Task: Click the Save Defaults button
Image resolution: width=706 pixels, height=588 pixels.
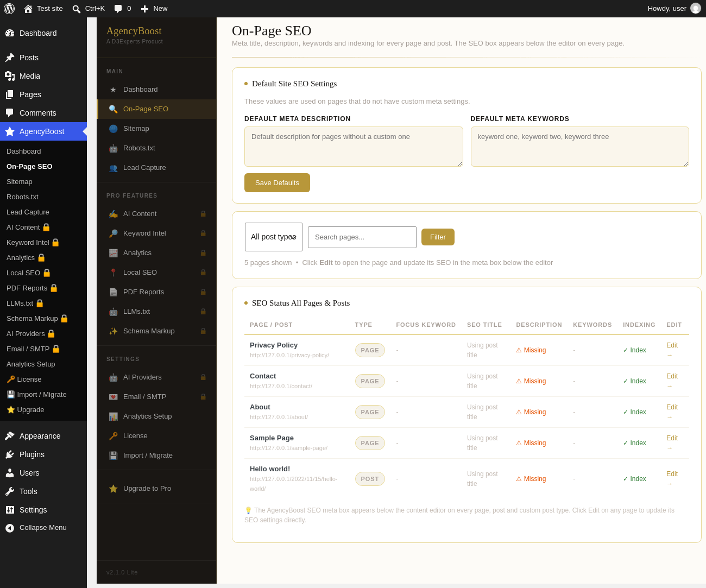Action: coord(277,183)
